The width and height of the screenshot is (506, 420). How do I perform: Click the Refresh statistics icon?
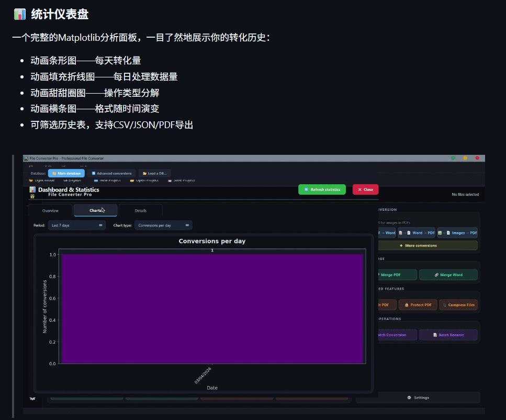(306, 190)
